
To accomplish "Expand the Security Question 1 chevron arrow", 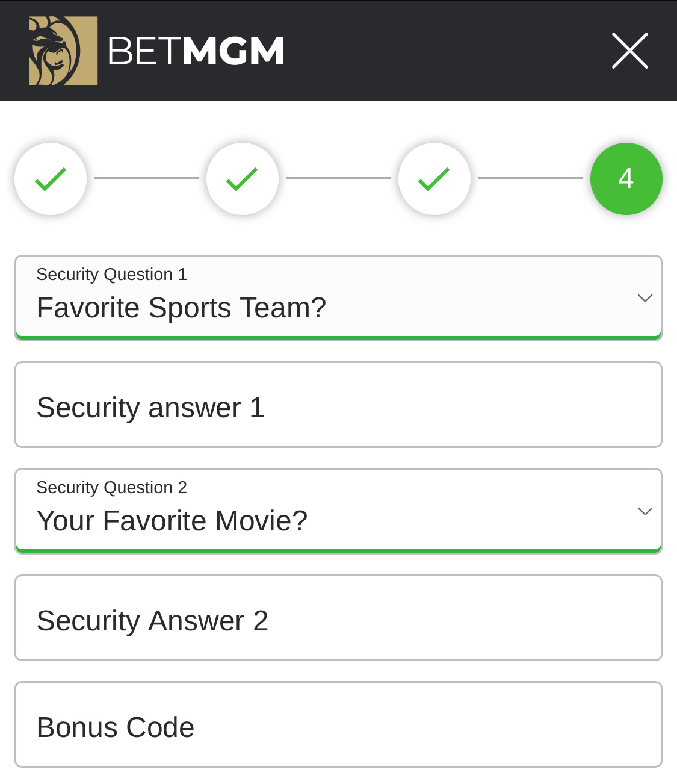I will (645, 298).
